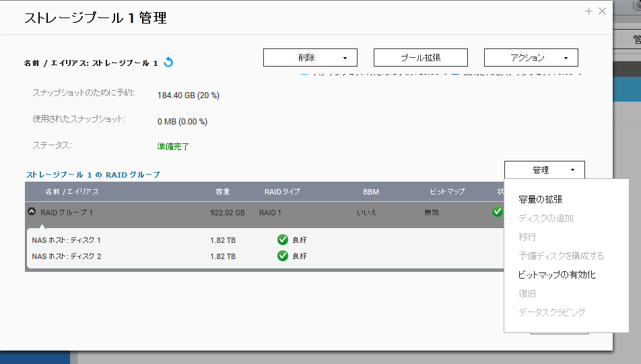Click the ストレージプール 1 管理 title
The width and height of the screenshot is (641, 364).
click(96, 18)
